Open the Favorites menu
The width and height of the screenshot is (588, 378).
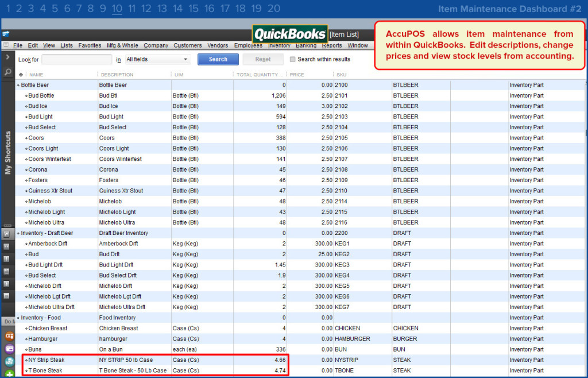[90, 45]
